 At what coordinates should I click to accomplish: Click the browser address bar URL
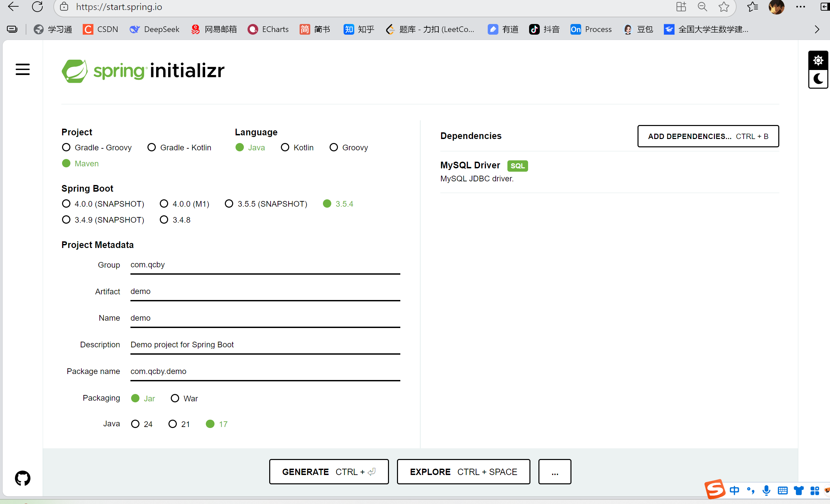coord(119,7)
